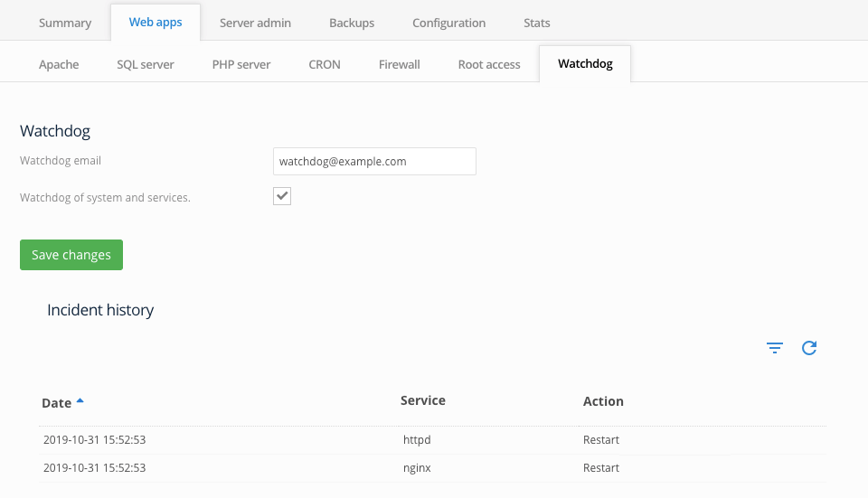
Task: Open the SQL server sub-tab
Action: (146, 64)
